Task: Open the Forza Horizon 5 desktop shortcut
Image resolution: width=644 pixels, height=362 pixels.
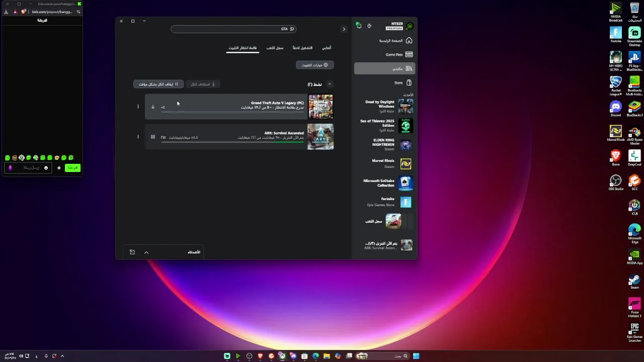Action: 634,308
